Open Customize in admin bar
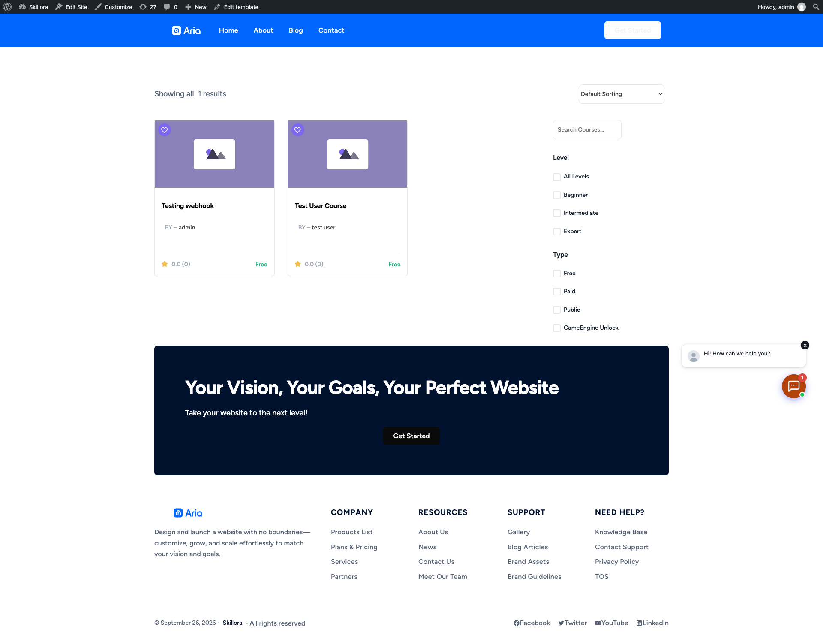823x644 pixels. [114, 7]
